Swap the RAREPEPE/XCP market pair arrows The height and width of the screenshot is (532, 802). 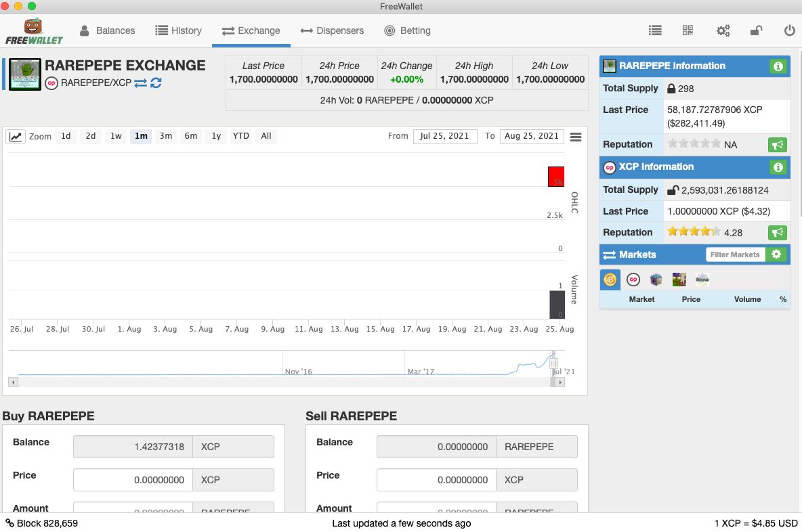pos(141,83)
